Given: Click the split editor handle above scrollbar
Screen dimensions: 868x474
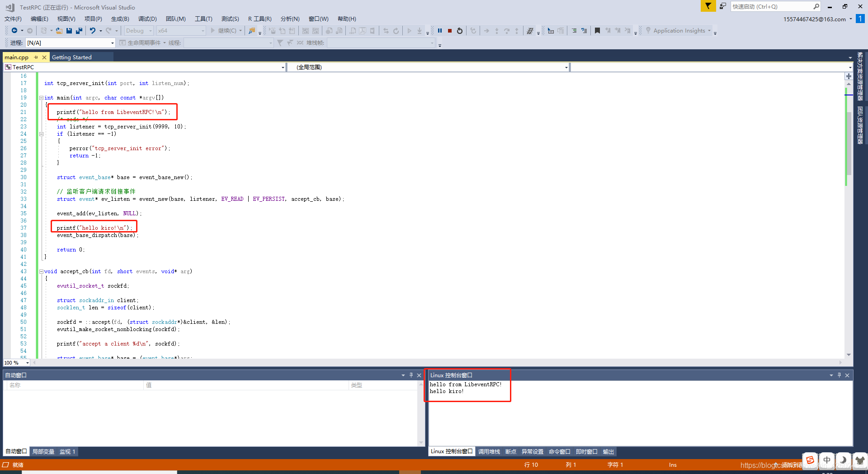Looking at the screenshot, I should click(x=849, y=76).
